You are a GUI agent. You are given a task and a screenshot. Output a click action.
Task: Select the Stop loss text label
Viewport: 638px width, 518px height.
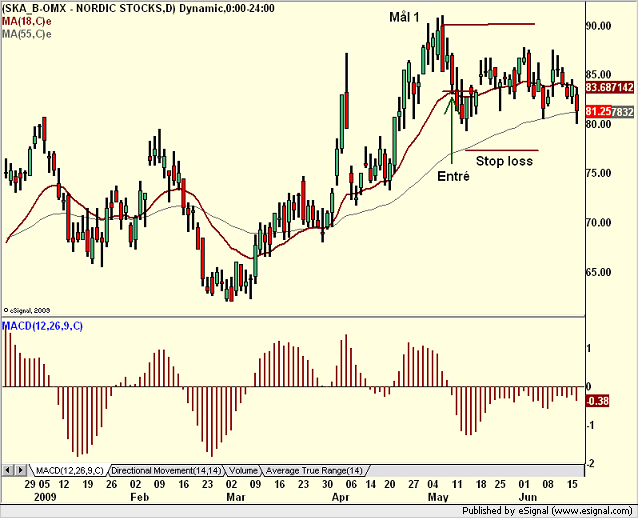[x=504, y=161]
